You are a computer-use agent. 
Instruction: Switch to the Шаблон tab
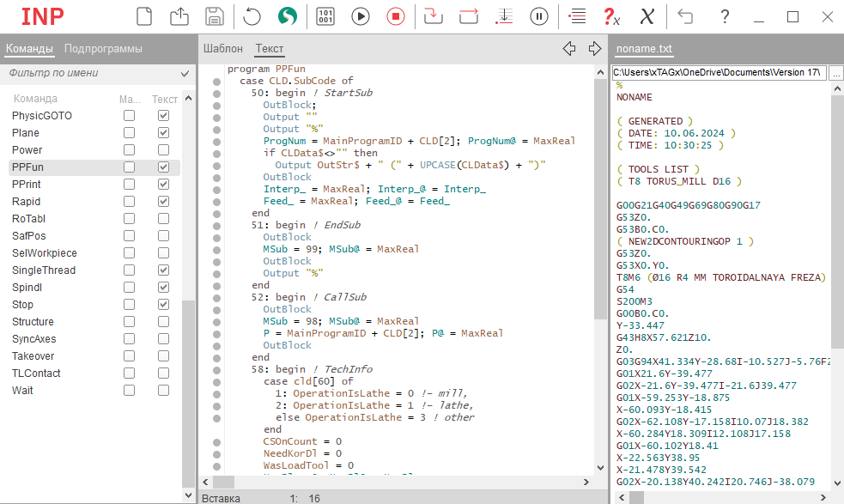(223, 49)
